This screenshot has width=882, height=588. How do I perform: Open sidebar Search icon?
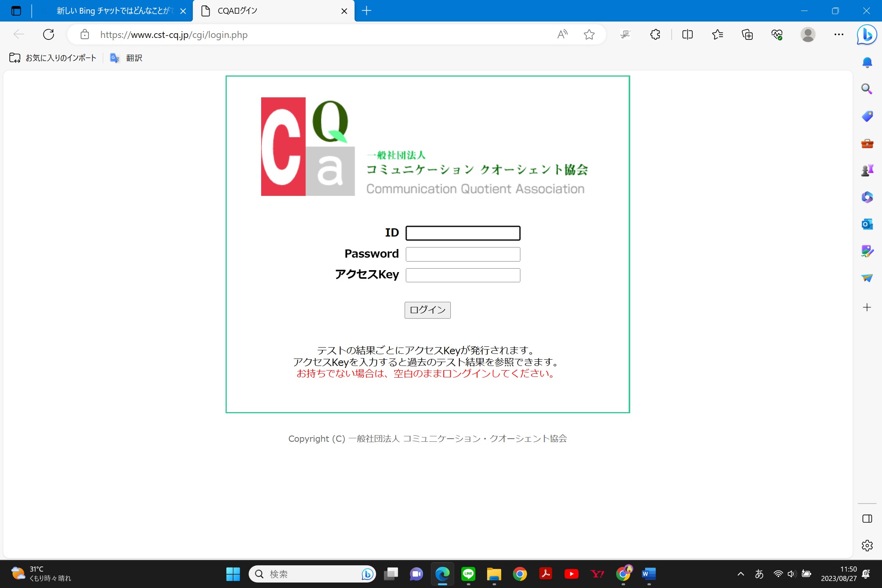[867, 89]
